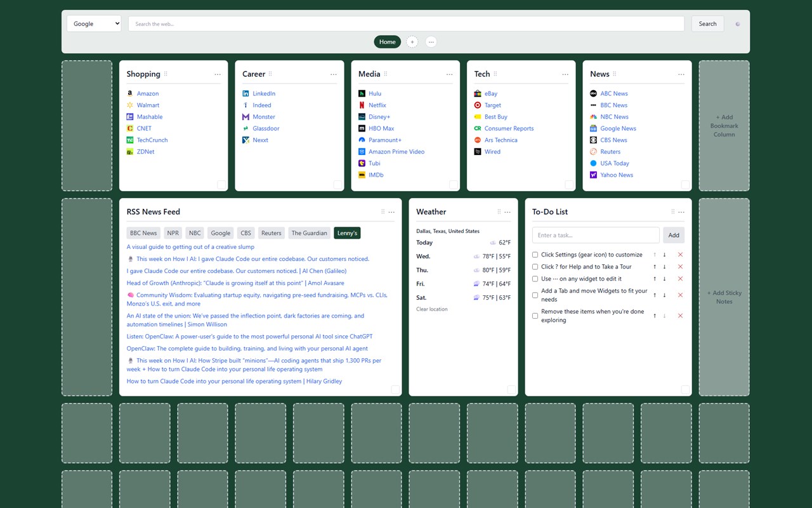Click the Walmart favicon

[x=130, y=105]
